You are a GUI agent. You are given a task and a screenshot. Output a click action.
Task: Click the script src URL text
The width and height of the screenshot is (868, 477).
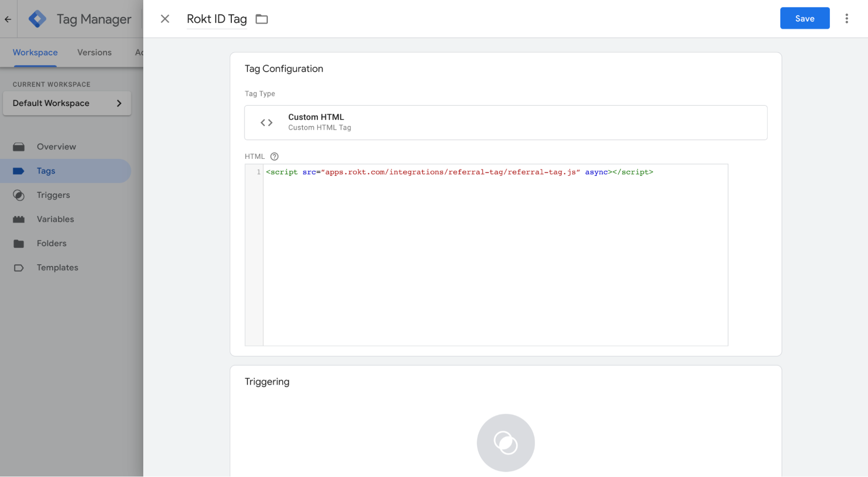450,172
